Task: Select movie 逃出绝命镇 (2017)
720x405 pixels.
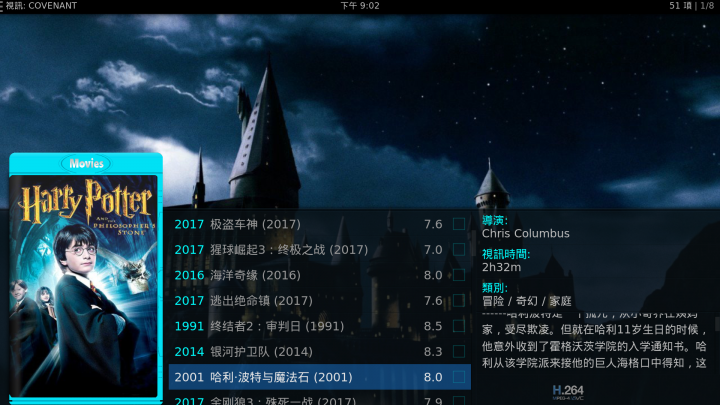Action: (x=320, y=300)
